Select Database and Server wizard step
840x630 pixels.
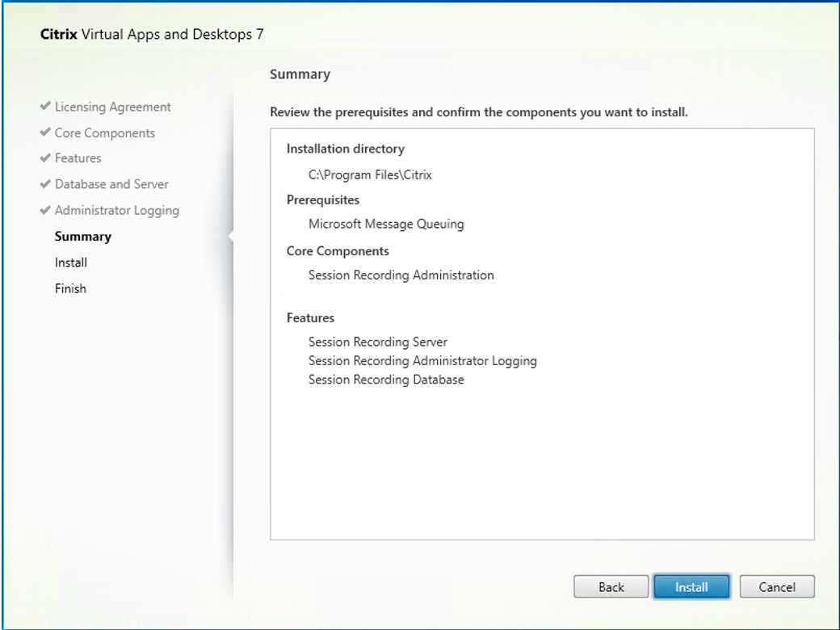pyautogui.click(x=111, y=184)
